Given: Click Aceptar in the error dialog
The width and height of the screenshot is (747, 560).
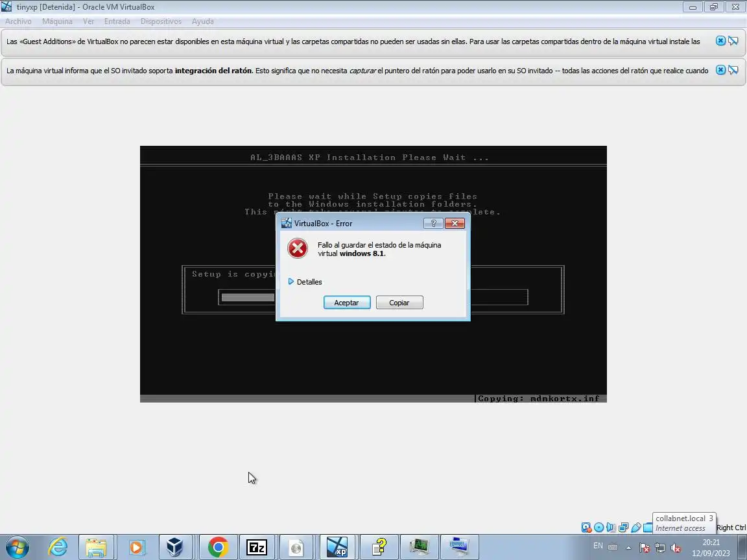Looking at the screenshot, I should click(x=347, y=303).
